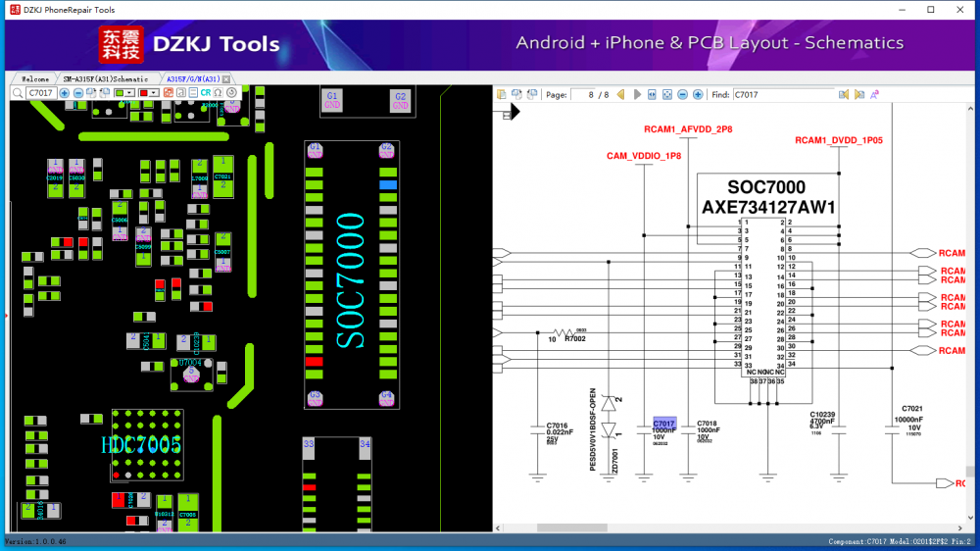The height and width of the screenshot is (551, 980).
Task: Zoom in on the schematic PDF
Action: [x=698, y=94]
